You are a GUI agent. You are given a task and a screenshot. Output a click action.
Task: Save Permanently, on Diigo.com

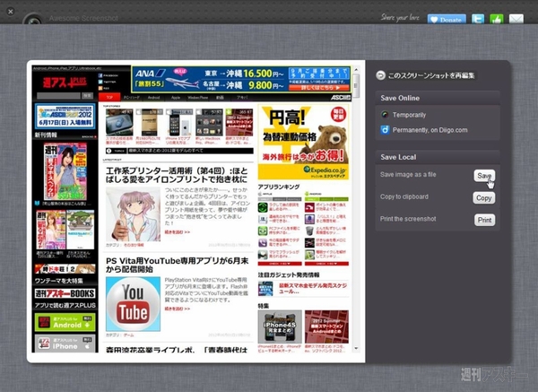(430, 130)
